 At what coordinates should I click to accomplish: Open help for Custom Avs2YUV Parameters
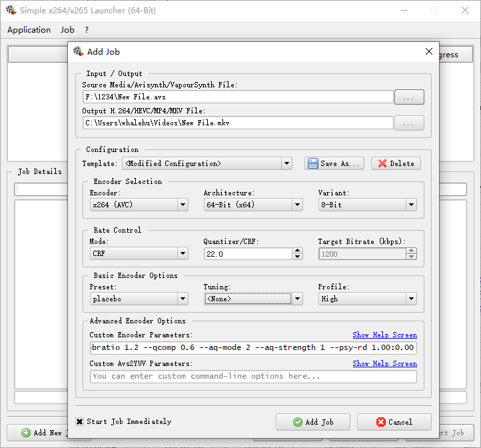384,363
